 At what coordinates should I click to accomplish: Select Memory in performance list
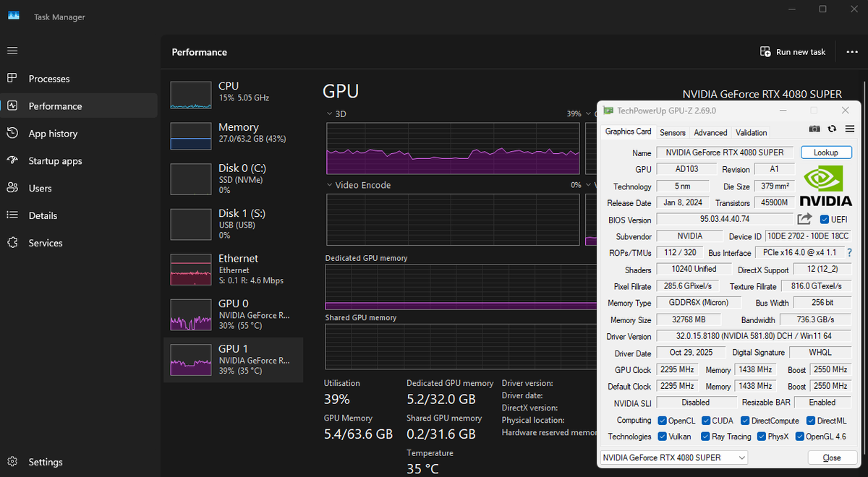234,135
